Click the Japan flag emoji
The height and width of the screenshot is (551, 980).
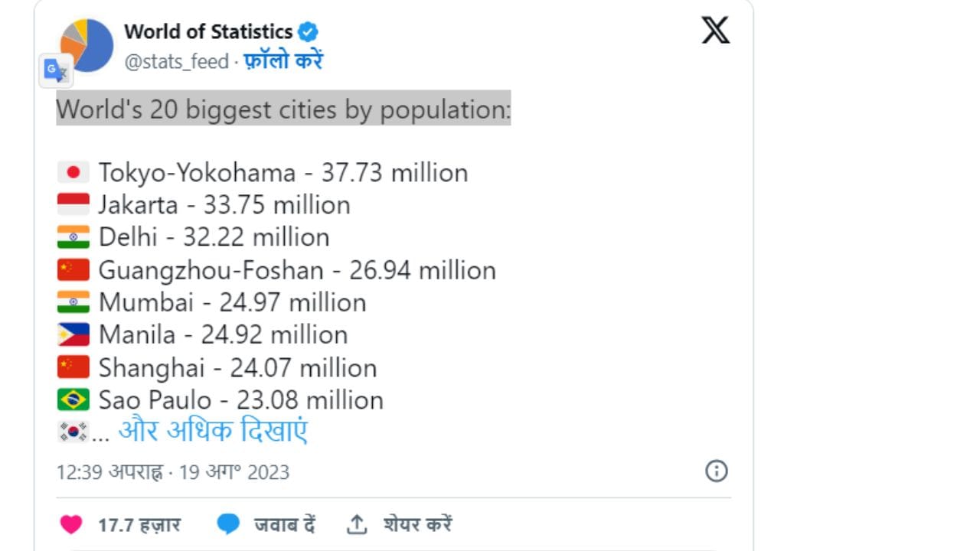(73, 172)
